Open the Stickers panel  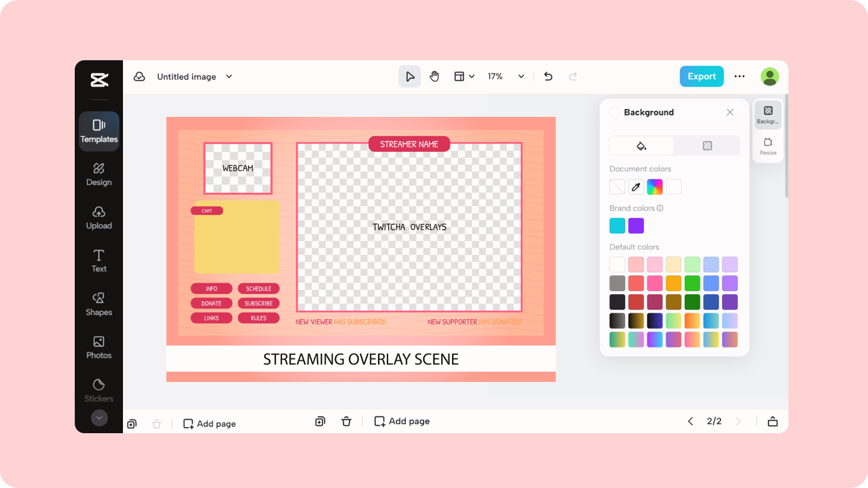(98, 390)
